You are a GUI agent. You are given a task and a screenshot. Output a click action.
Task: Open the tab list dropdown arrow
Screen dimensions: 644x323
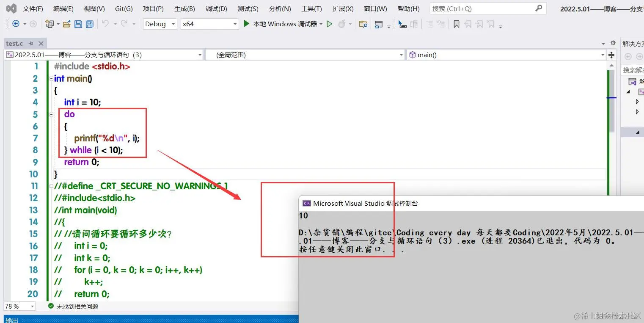603,44
